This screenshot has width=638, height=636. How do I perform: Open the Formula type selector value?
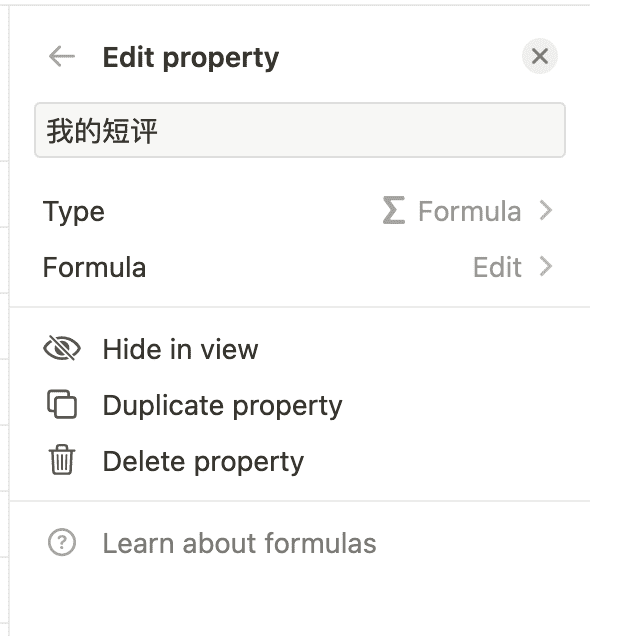click(x=469, y=212)
